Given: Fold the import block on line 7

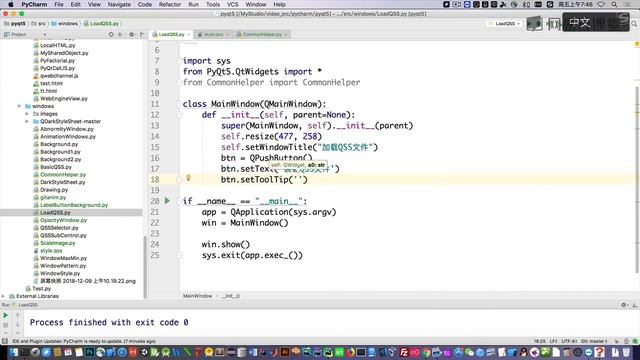Looking at the screenshot, I should click(179, 61).
